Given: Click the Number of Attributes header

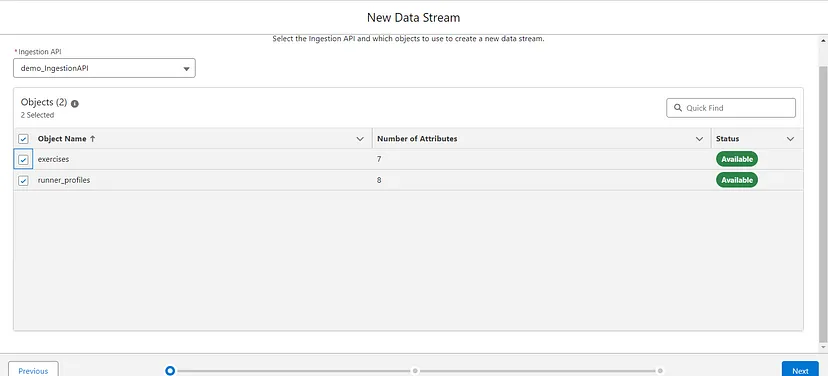Looking at the screenshot, I should click(x=417, y=139).
